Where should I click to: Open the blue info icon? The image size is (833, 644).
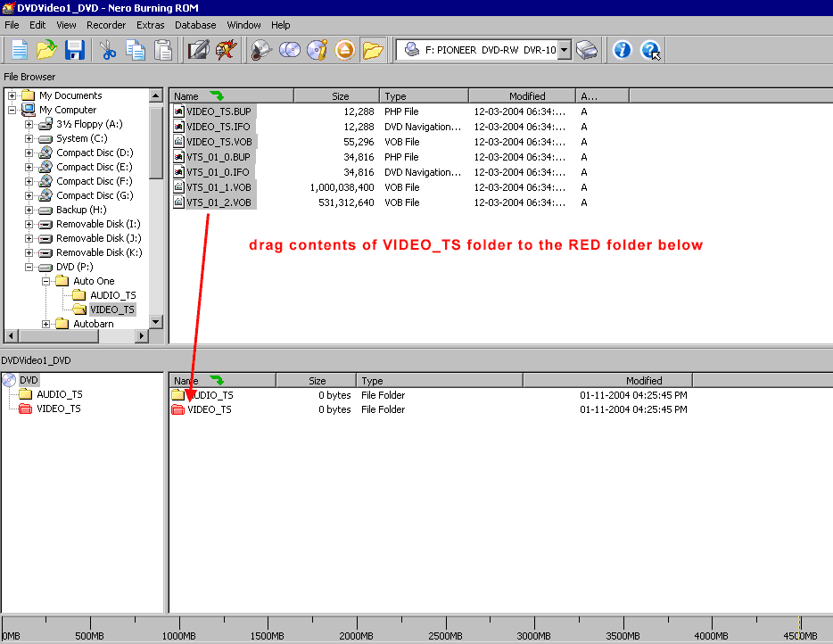(x=623, y=50)
